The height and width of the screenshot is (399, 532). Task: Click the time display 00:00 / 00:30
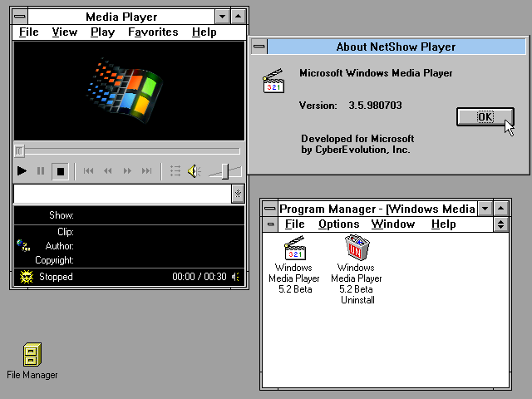coord(199,277)
